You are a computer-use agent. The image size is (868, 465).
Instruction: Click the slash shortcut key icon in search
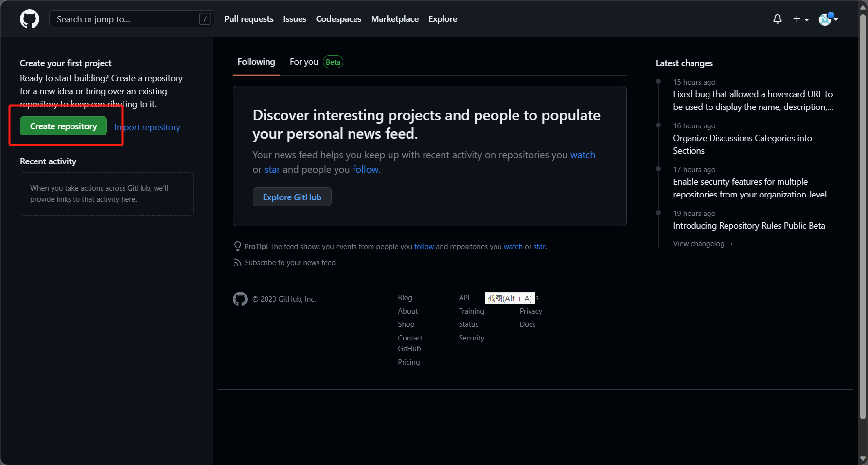click(205, 19)
